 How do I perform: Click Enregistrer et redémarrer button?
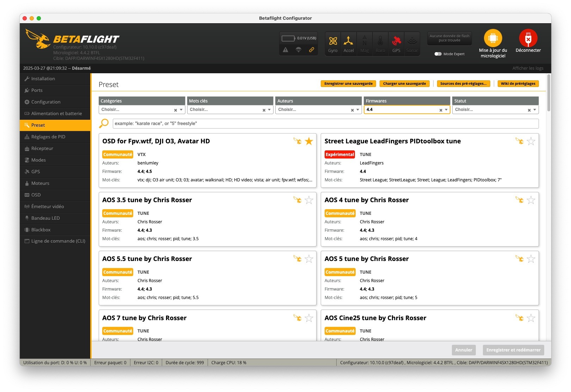[x=513, y=350]
